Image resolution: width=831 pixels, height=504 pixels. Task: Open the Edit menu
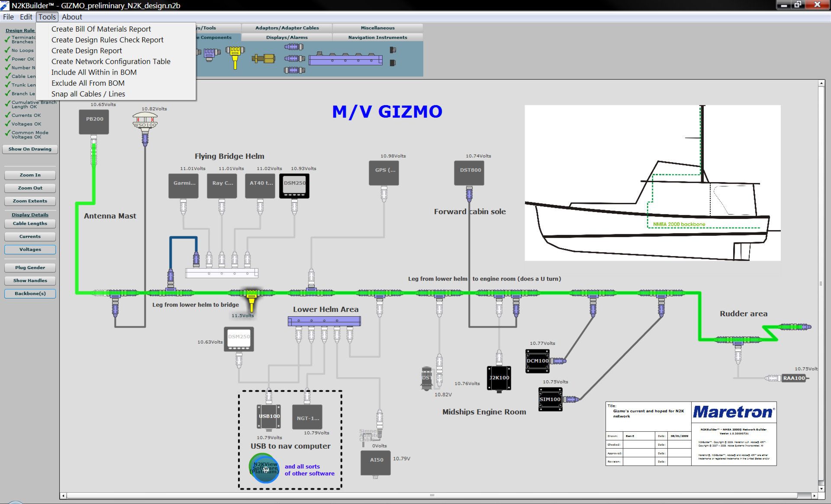[x=26, y=17]
